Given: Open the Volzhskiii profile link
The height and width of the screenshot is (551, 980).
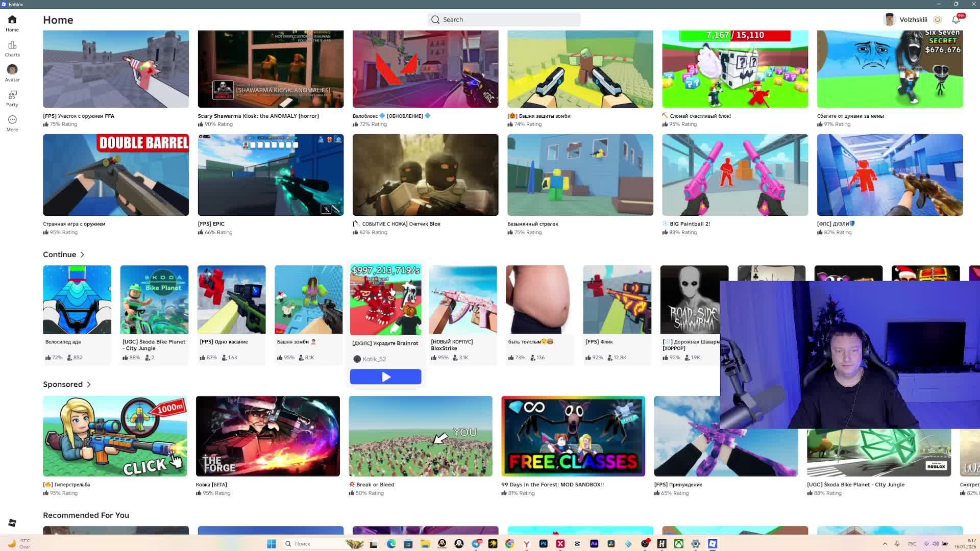Looking at the screenshot, I should coord(913,19).
